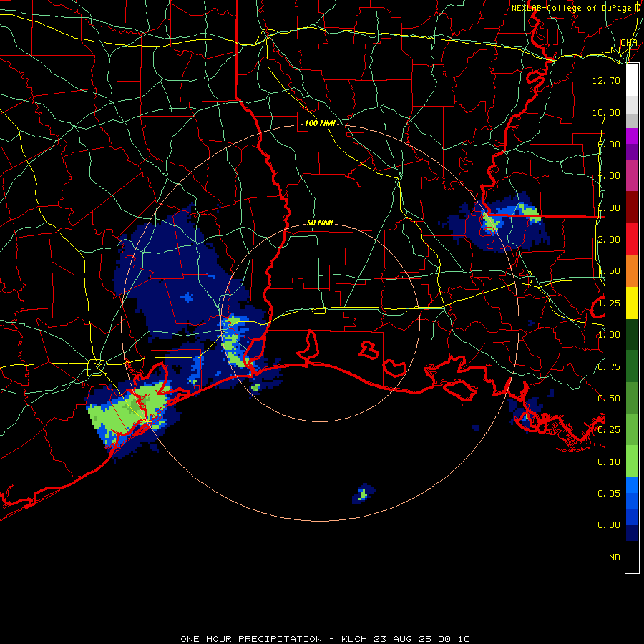The image size is (644, 644).
Task: Click the 0.50 legend value
Action: 609,399
